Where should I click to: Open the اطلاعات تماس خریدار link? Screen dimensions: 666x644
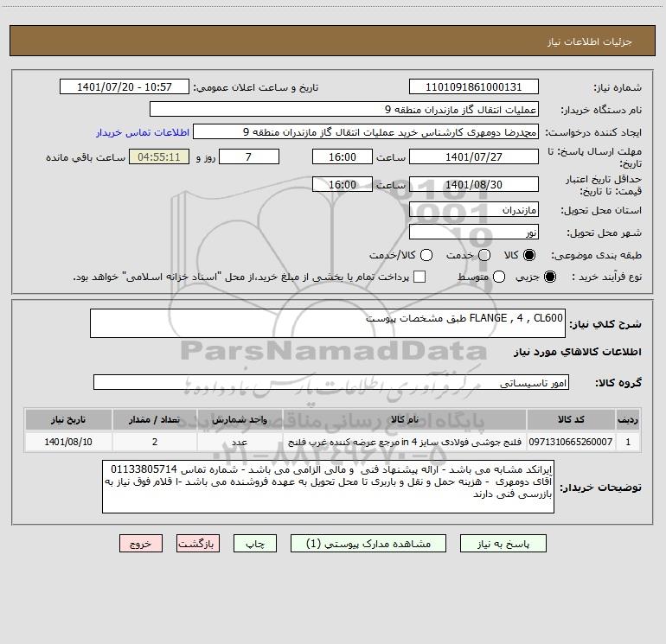[x=143, y=132]
